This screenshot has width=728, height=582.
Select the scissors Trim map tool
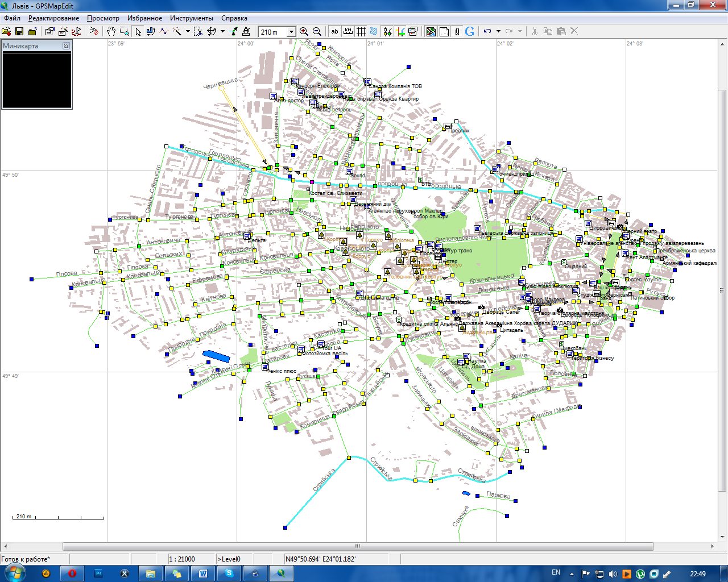pyautogui.click(x=198, y=31)
